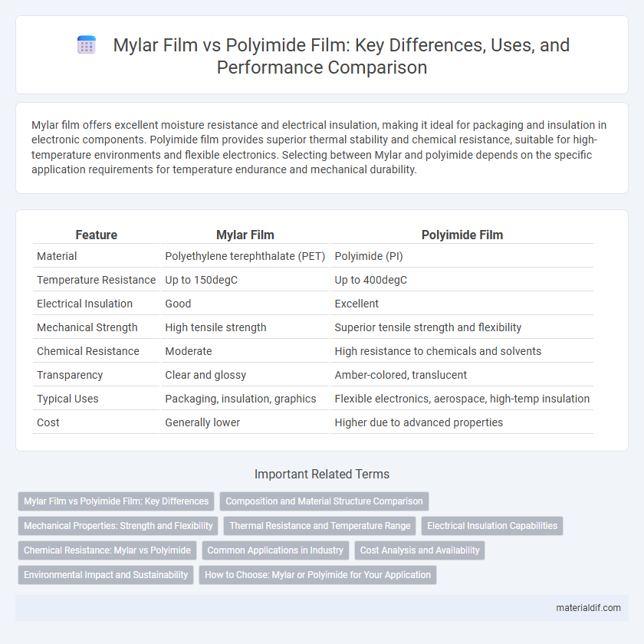Select the 'Electrical Insulation' row label
This screenshot has height=644, width=644.
click(84, 304)
